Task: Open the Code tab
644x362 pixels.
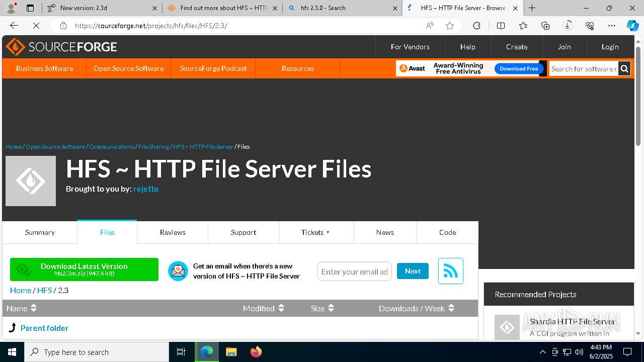Action: pos(447,232)
